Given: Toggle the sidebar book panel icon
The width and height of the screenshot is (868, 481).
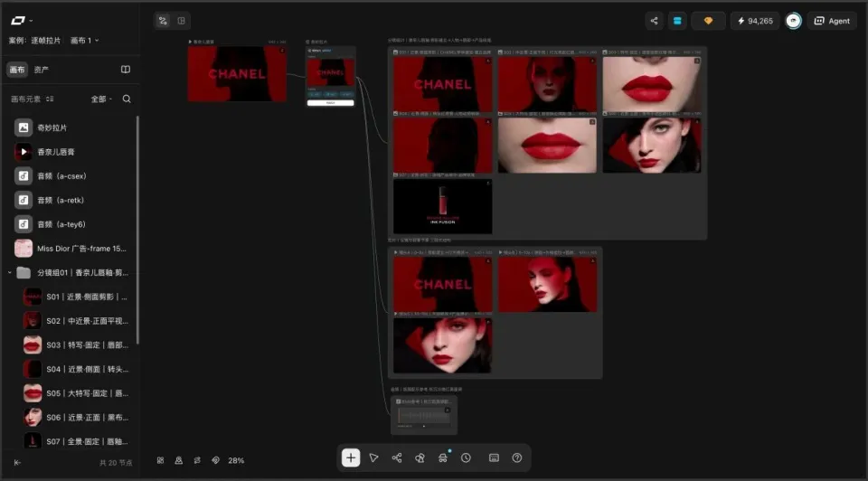Looking at the screenshot, I should point(126,70).
